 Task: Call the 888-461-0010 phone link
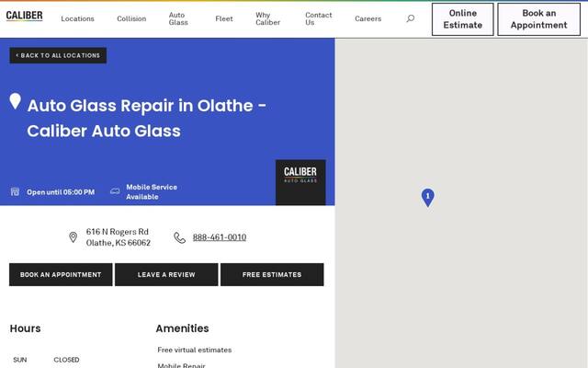[220, 237]
